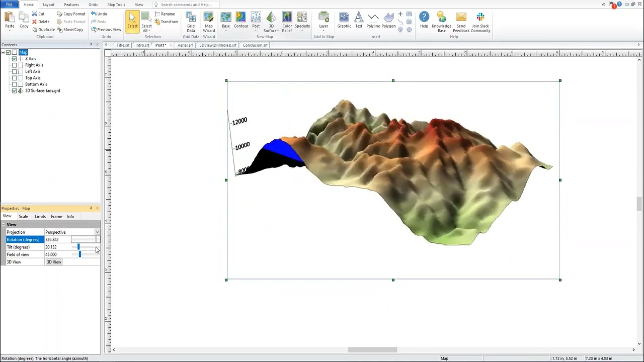Delete the selected object
Viewport: 644px width, 362px height.
[x=41, y=22]
